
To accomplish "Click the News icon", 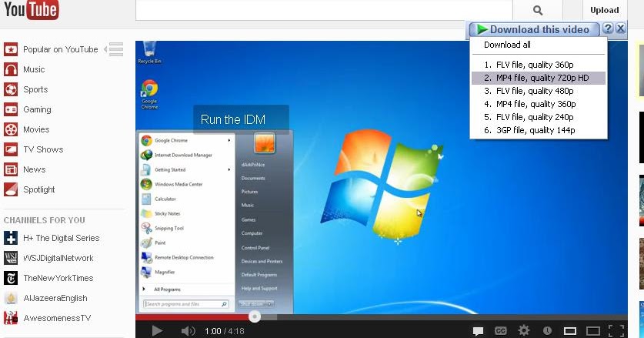I will [x=11, y=169].
